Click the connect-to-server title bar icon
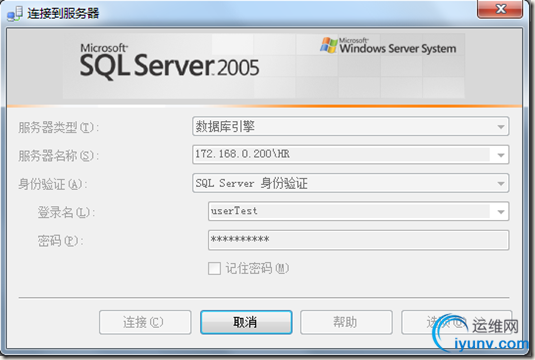This screenshot has height=360, width=535. (15, 14)
